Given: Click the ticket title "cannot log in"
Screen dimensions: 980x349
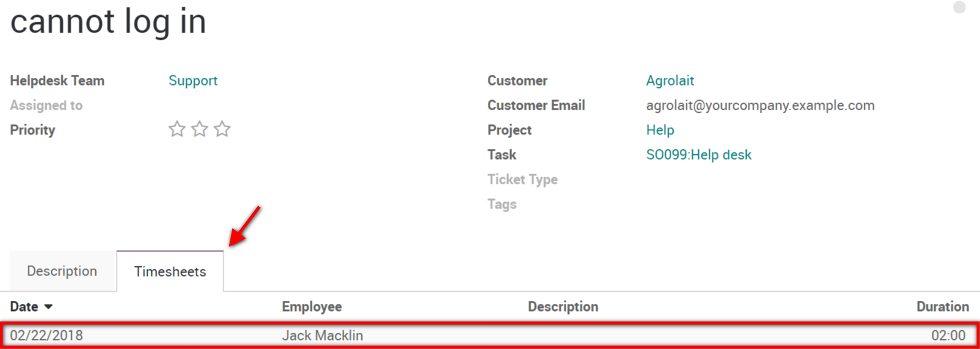Looking at the screenshot, I should (109, 22).
